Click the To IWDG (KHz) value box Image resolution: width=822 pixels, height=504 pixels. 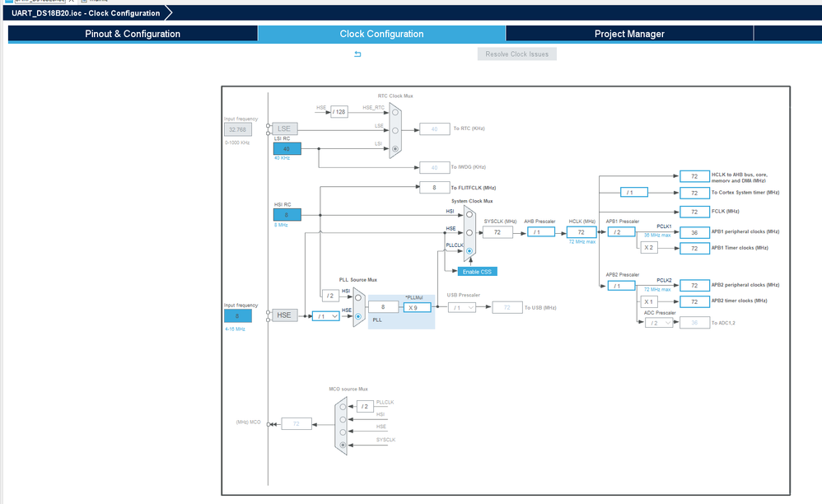point(435,168)
